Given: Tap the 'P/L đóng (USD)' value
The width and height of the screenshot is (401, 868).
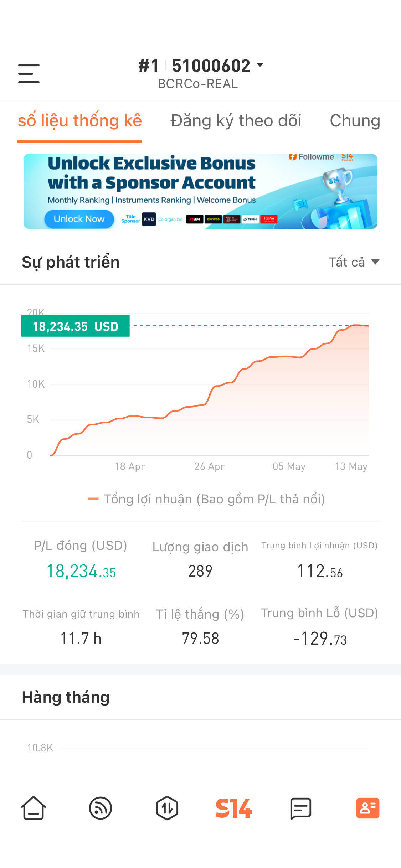Looking at the screenshot, I should tap(81, 572).
